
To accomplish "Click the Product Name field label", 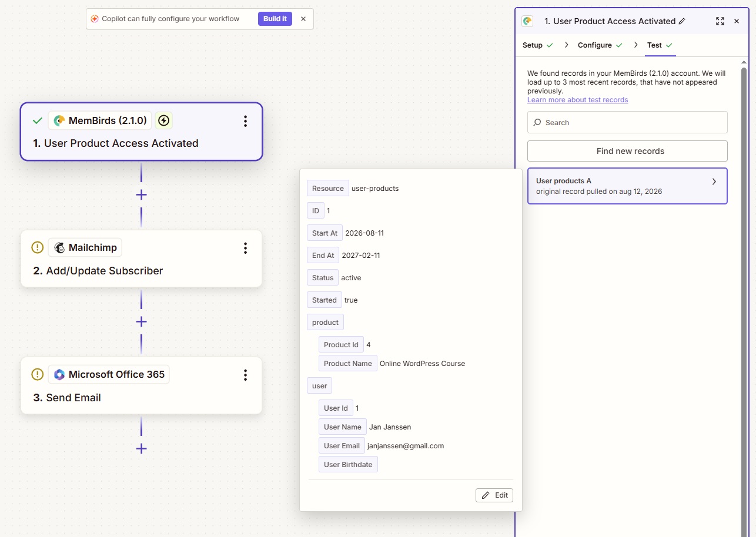I will (348, 363).
